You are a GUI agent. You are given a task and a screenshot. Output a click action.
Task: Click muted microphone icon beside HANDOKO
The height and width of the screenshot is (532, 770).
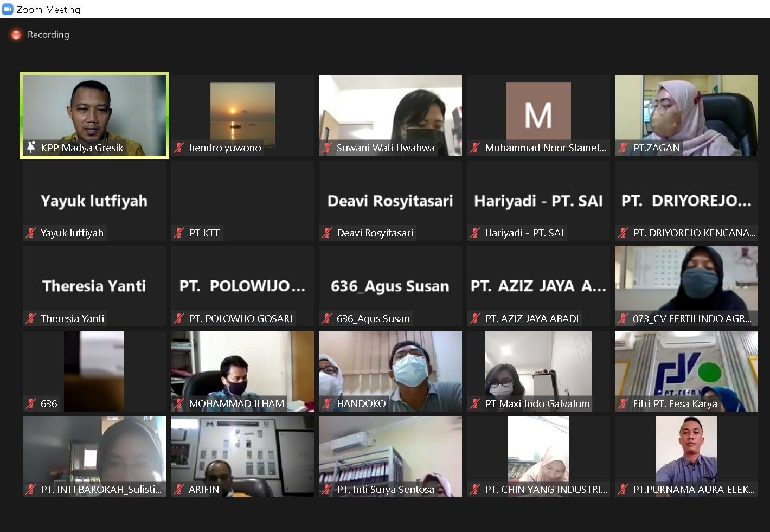click(x=327, y=403)
